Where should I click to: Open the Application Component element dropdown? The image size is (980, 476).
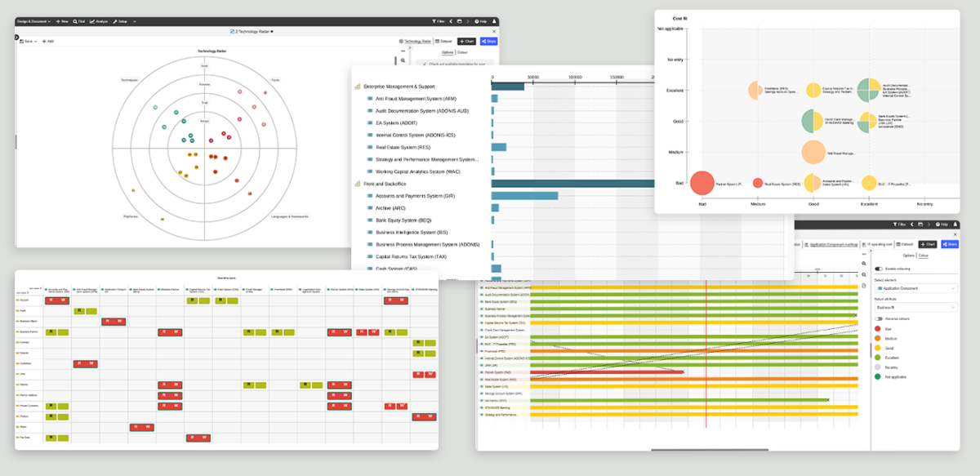(x=915, y=288)
